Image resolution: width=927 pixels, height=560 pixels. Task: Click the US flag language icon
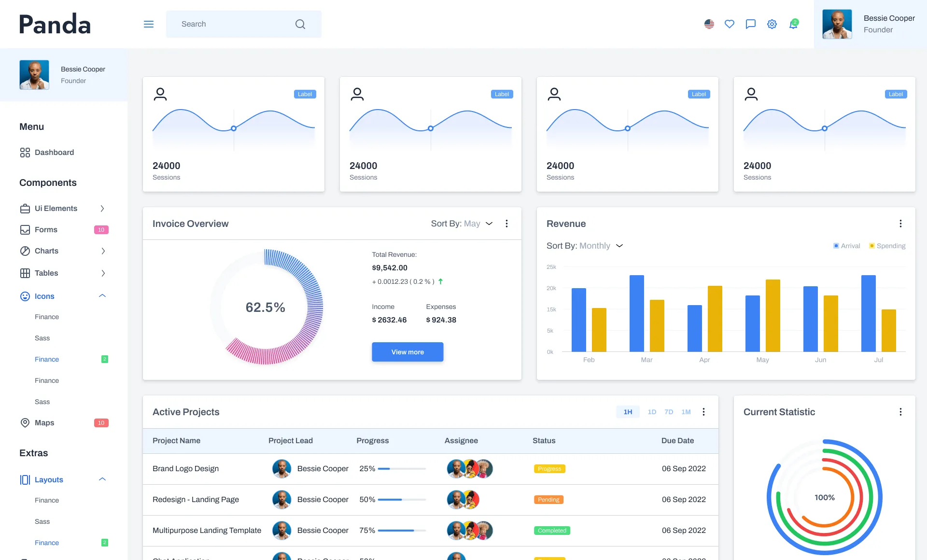(x=708, y=24)
